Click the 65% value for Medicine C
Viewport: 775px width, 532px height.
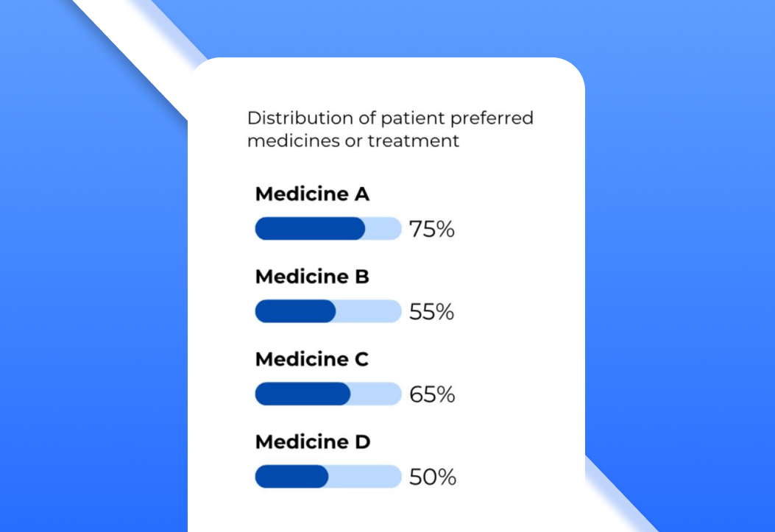pyautogui.click(x=433, y=394)
